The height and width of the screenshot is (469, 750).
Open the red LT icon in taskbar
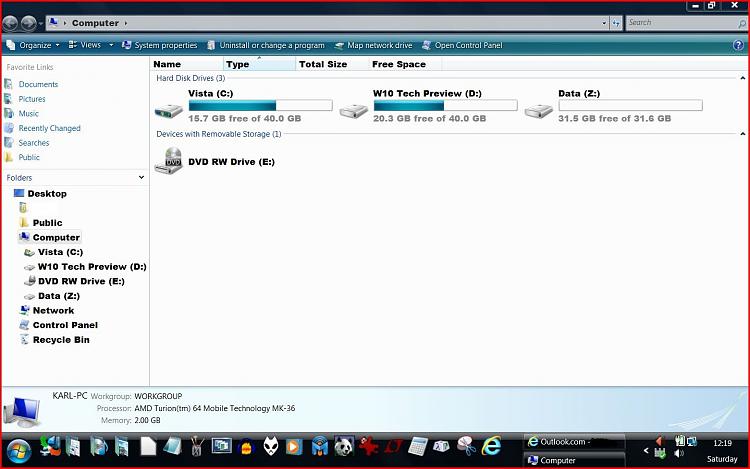(393, 447)
